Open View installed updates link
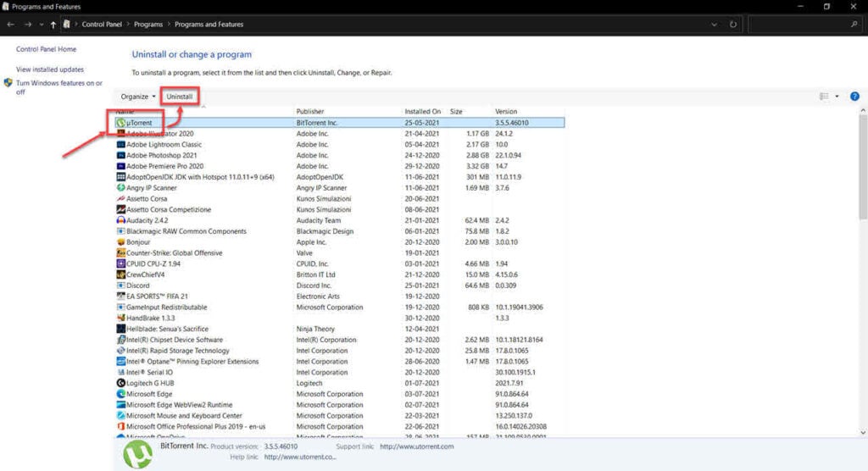 (50, 69)
